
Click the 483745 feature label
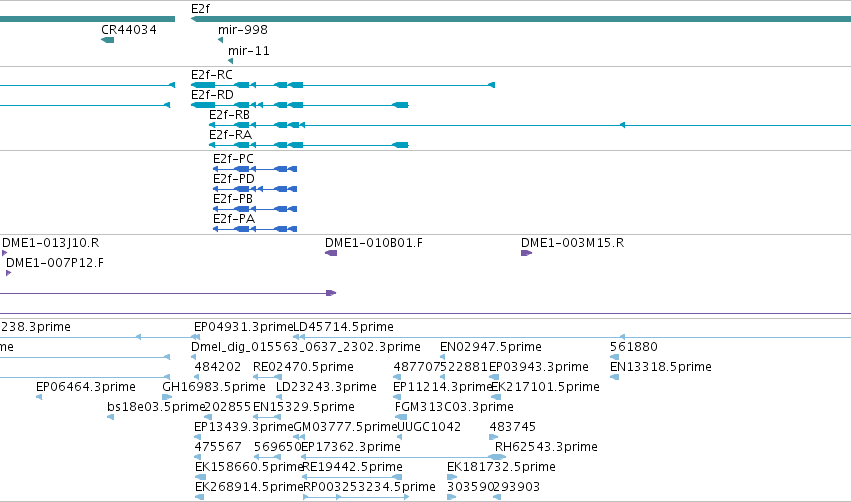tap(512, 427)
